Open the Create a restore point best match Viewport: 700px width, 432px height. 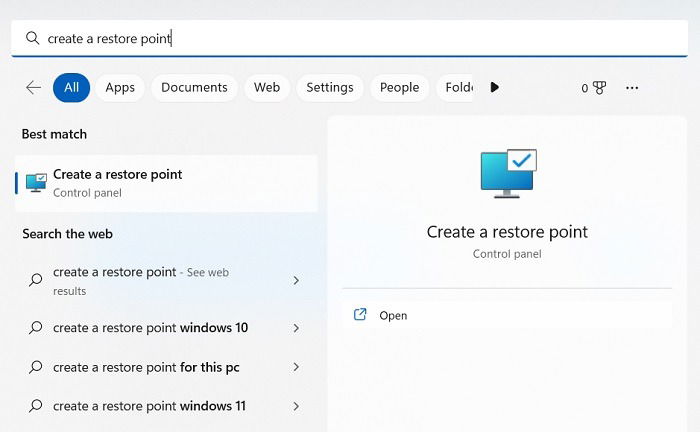coord(166,183)
